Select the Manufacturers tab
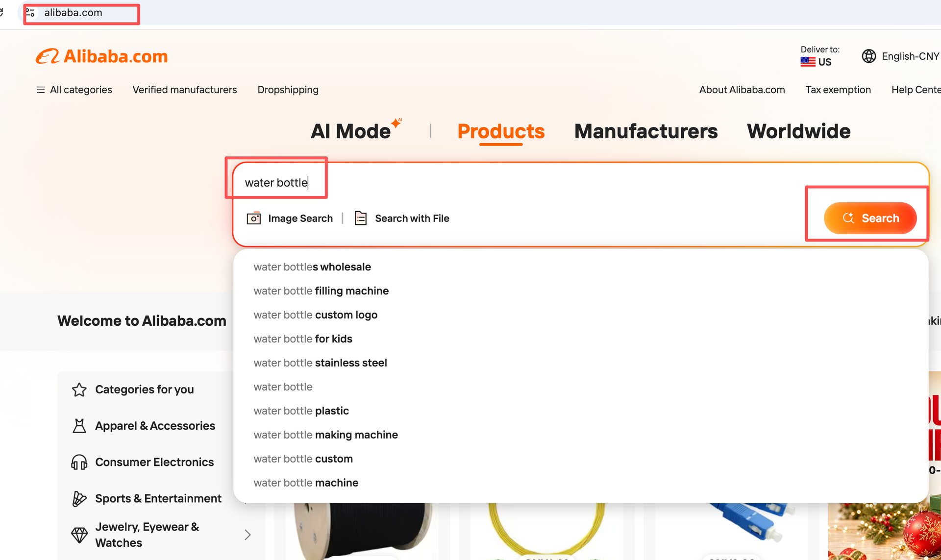Image resolution: width=941 pixels, height=560 pixels. (646, 131)
